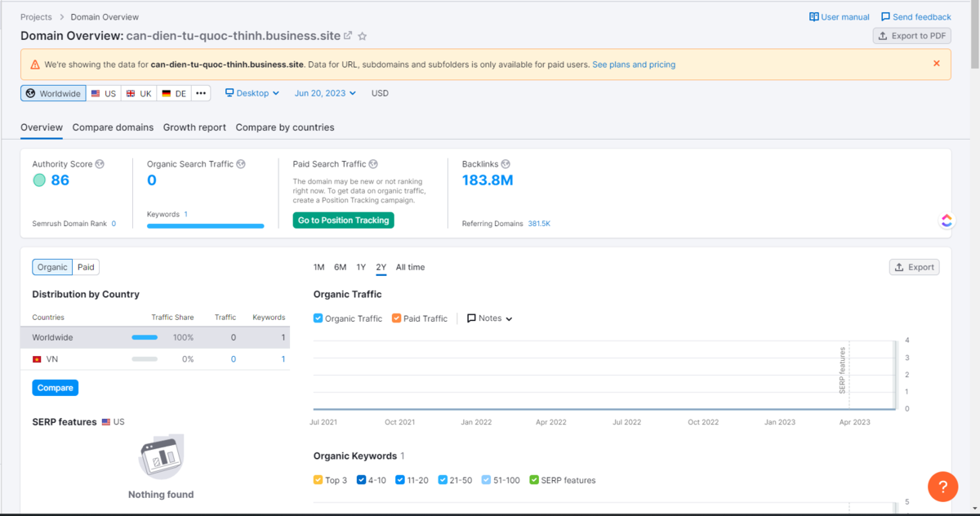Click the desktop monitor device icon
Screen dimensions: 980x516
(x=229, y=93)
